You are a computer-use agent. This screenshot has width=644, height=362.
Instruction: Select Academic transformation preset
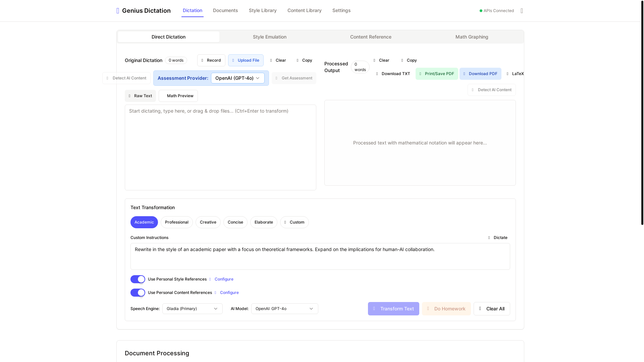pyautogui.click(x=144, y=222)
